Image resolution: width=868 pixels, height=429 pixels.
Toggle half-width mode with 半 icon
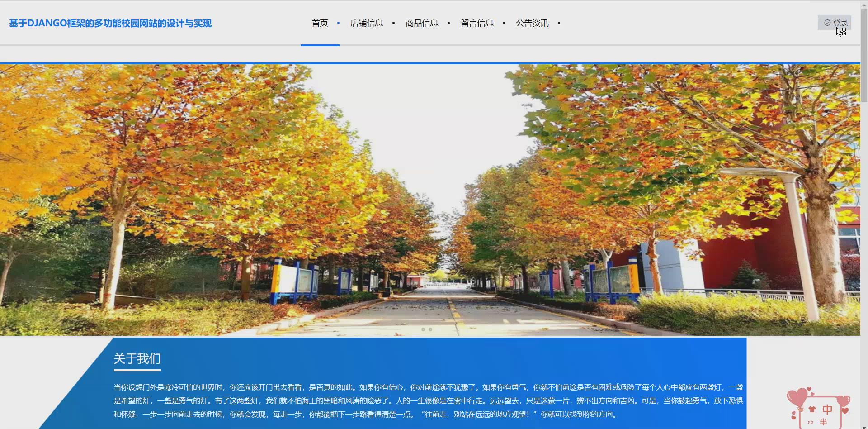click(823, 421)
